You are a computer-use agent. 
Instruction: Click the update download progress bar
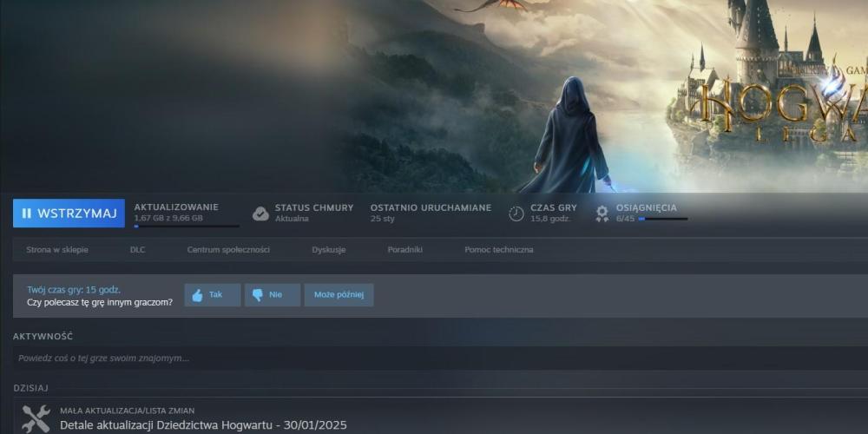click(x=187, y=226)
